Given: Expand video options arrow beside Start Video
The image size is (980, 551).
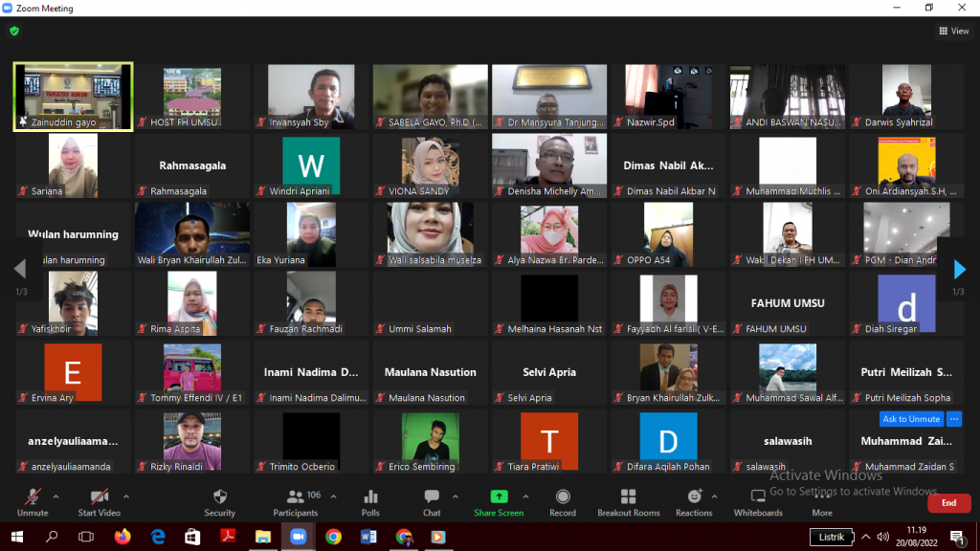Looking at the screenshot, I should [x=126, y=496].
